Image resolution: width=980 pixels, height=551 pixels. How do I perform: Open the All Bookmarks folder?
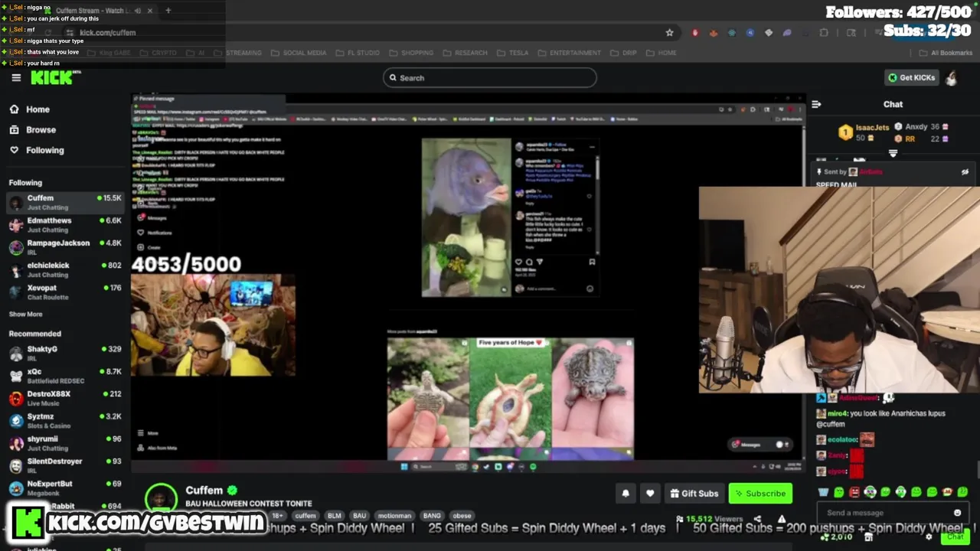point(946,53)
